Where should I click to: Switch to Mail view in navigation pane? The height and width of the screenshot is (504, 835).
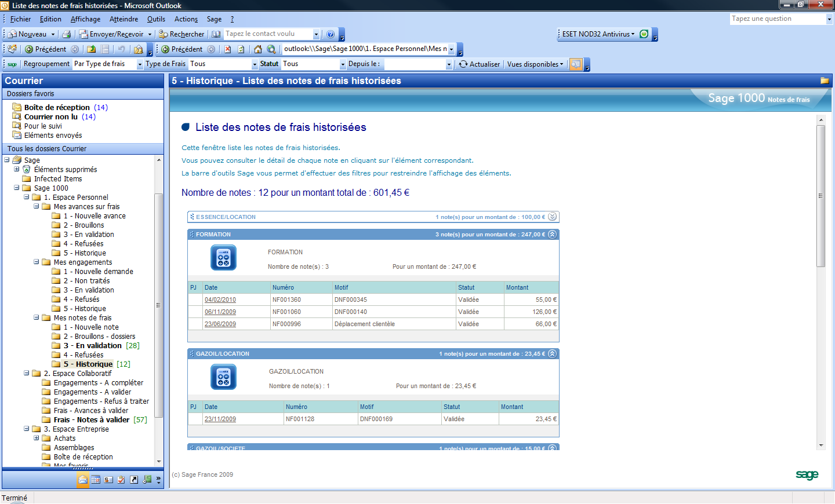tap(83, 480)
